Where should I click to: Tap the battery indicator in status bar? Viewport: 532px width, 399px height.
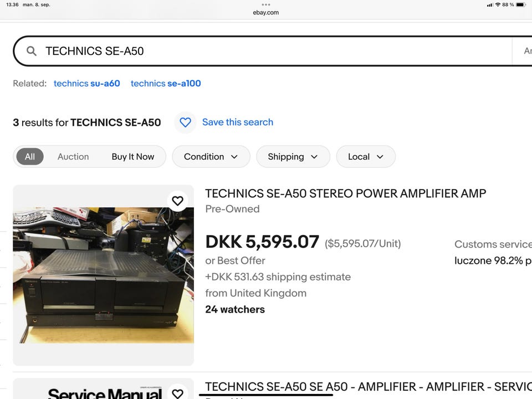(x=521, y=5)
